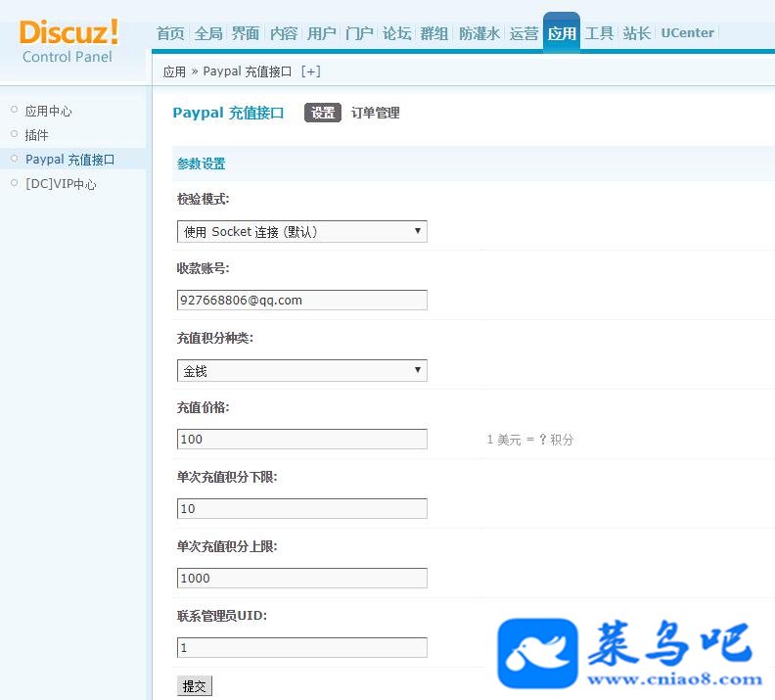
Task: Open the 用户 top menu
Action: click(321, 33)
